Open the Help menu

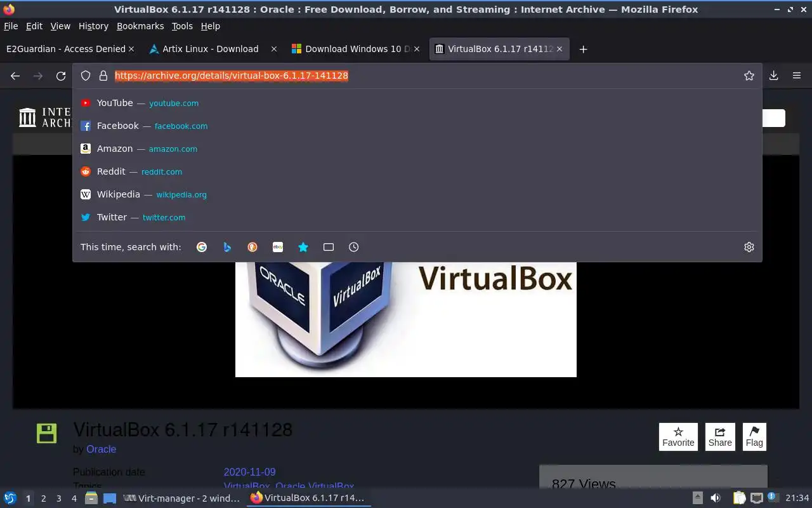click(x=211, y=26)
